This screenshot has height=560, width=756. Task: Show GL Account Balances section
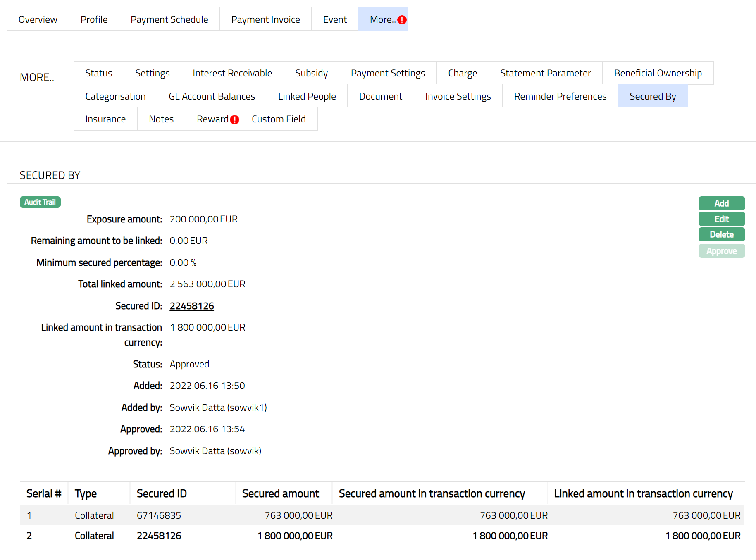212,96
